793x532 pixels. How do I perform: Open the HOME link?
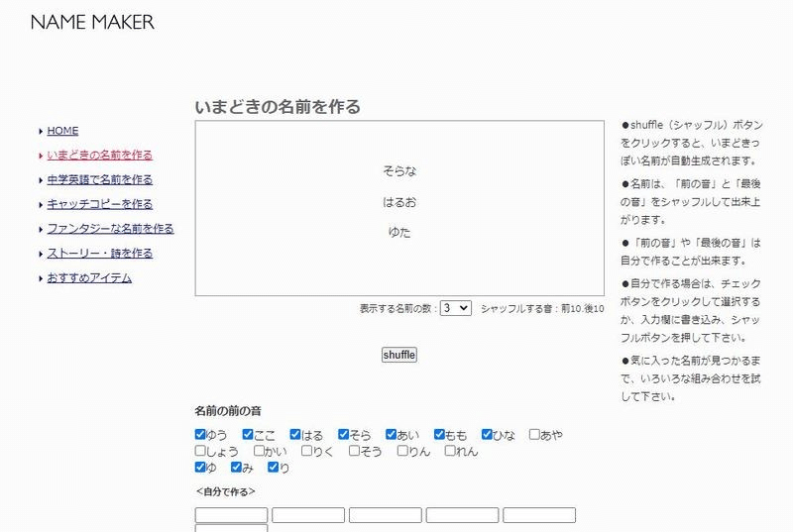click(x=62, y=131)
